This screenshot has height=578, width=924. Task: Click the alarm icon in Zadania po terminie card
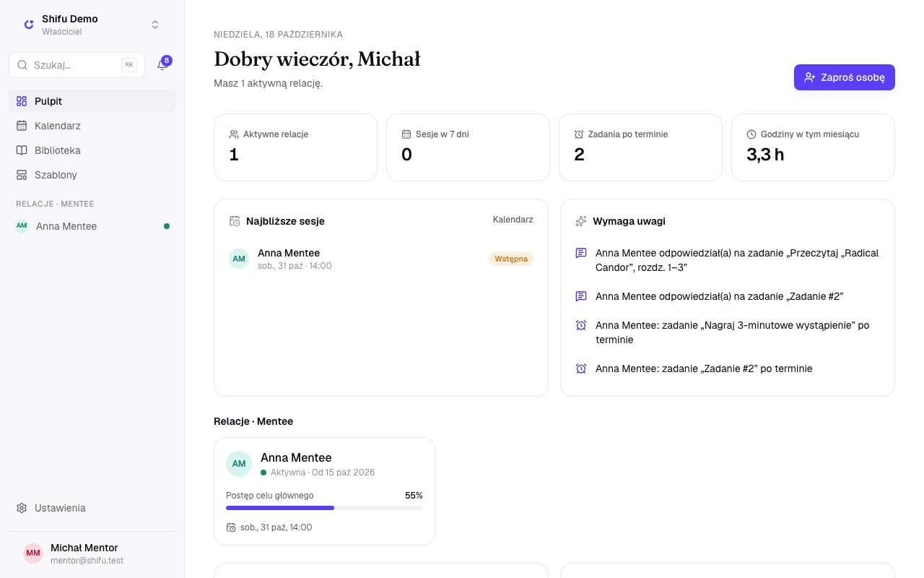[x=579, y=134]
